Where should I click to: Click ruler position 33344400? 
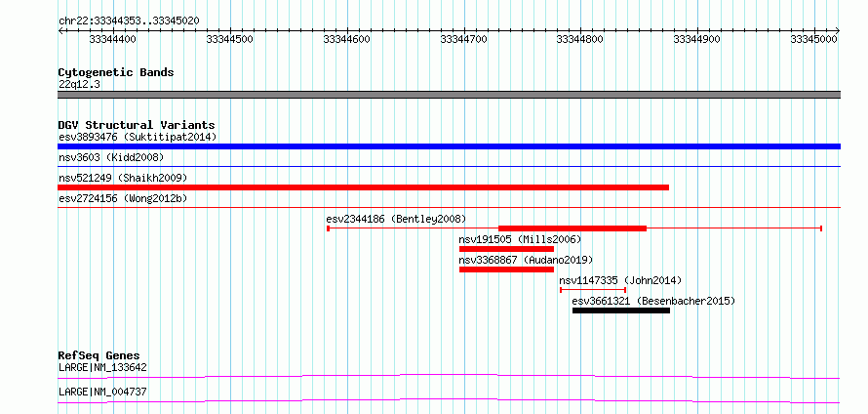(112, 39)
